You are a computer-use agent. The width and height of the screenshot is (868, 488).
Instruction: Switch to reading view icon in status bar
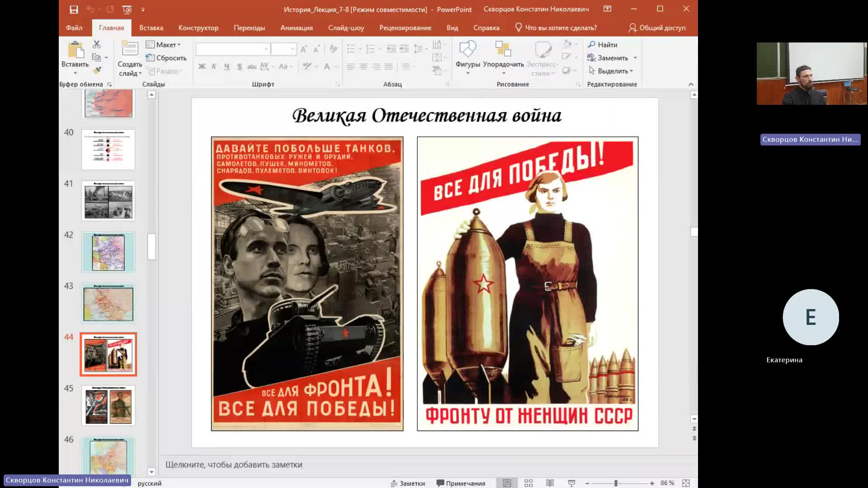point(550,483)
